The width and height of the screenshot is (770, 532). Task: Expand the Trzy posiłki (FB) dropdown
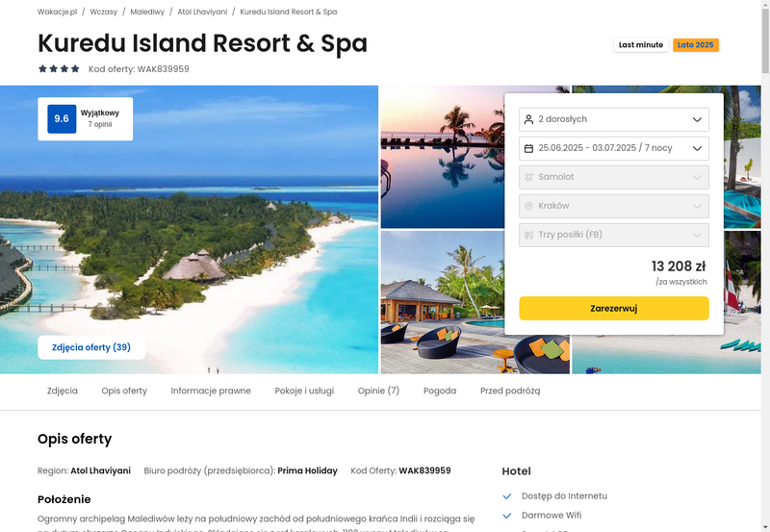point(614,235)
